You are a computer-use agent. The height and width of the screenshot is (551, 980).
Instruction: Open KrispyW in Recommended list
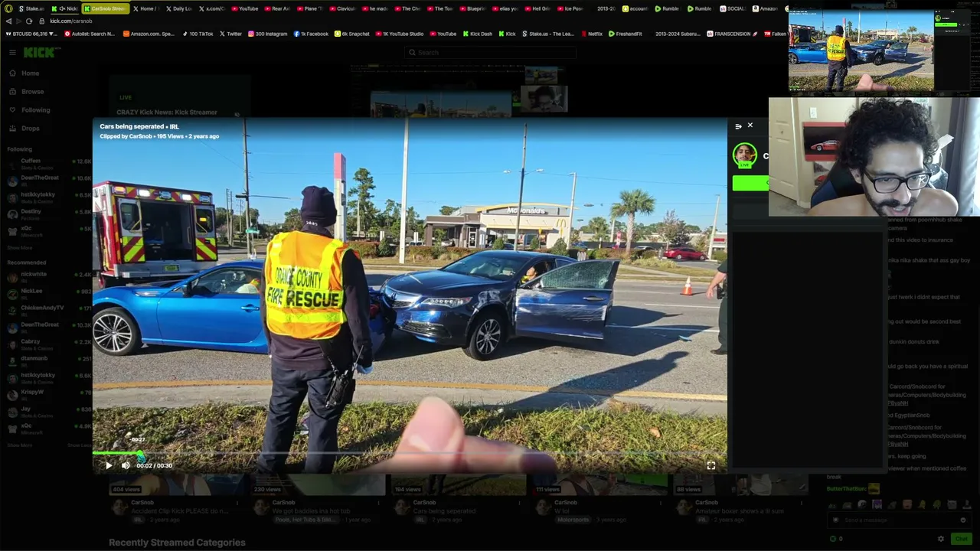49,395
